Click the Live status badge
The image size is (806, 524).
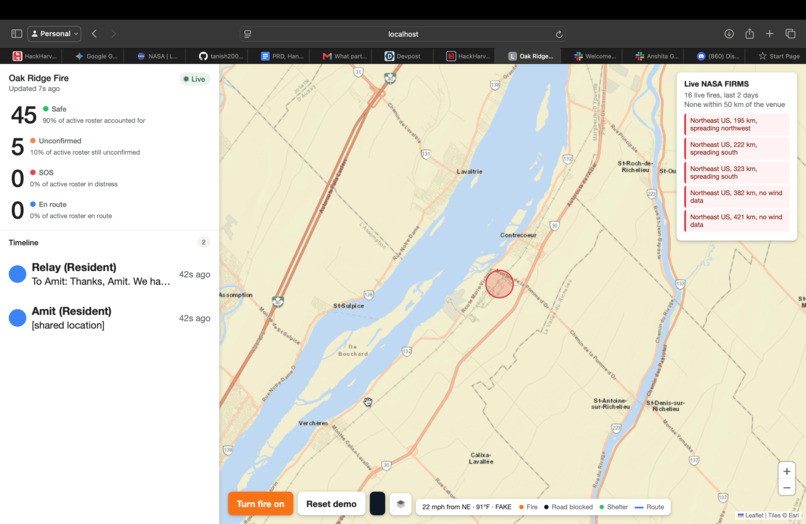pyautogui.click(x=194, y=79)
